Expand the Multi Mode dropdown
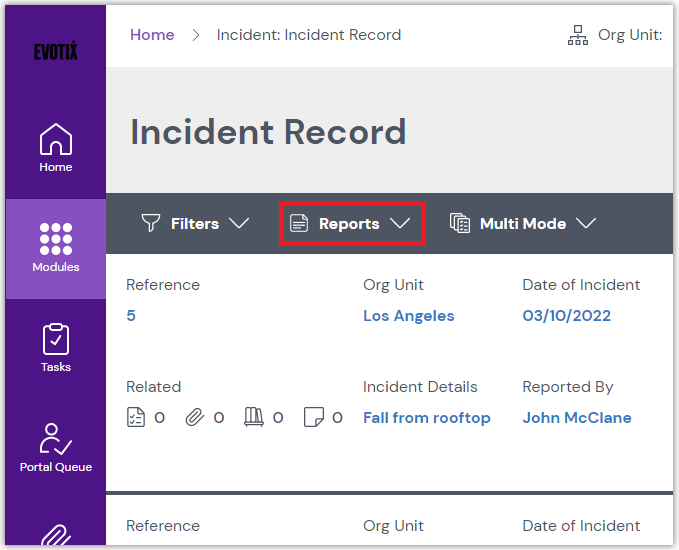This screenshot has width=679, height=550. point(523,224)
